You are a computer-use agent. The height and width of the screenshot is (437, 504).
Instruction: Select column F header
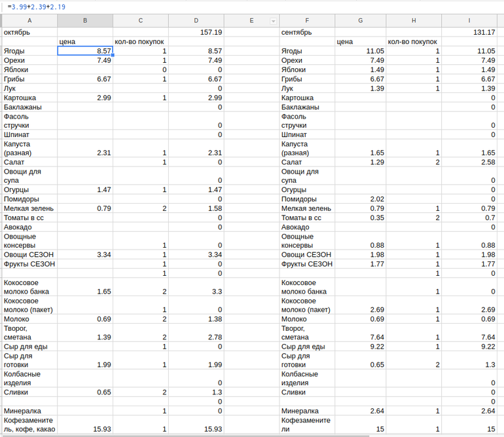[307, 22]
